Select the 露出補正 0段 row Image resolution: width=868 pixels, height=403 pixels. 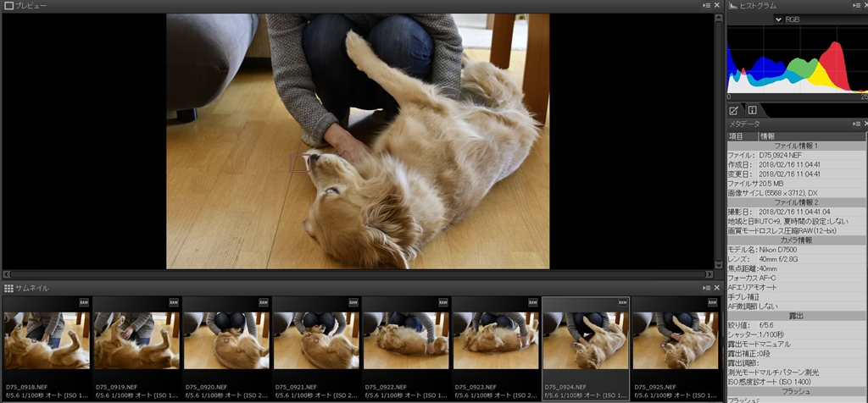click(796, 353)
